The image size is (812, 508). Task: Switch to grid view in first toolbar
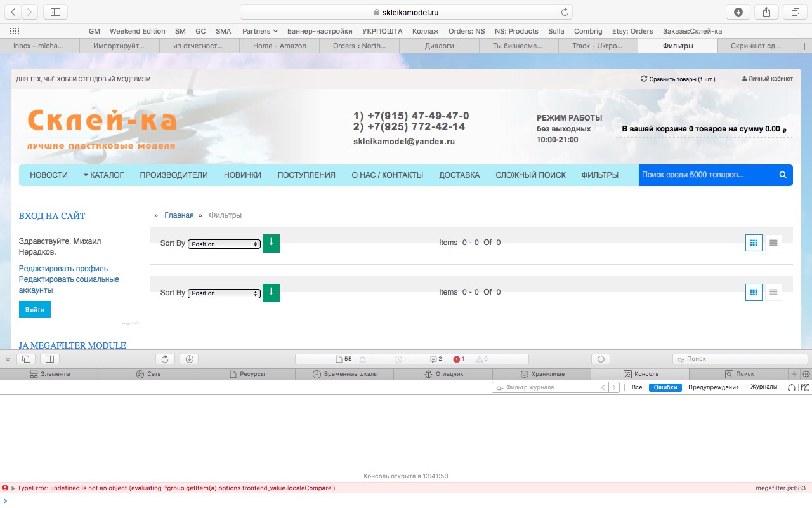[x=754, y=243]
